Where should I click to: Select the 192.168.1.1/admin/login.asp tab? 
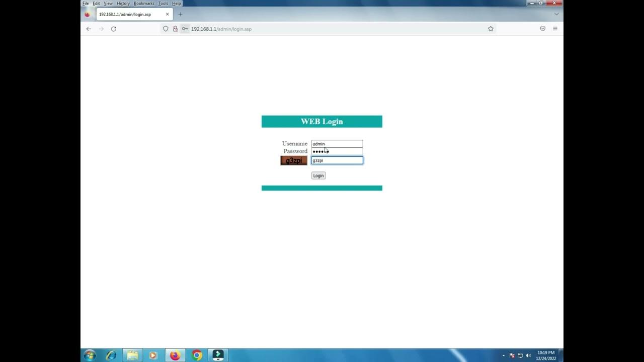click(x=134, y=14)
